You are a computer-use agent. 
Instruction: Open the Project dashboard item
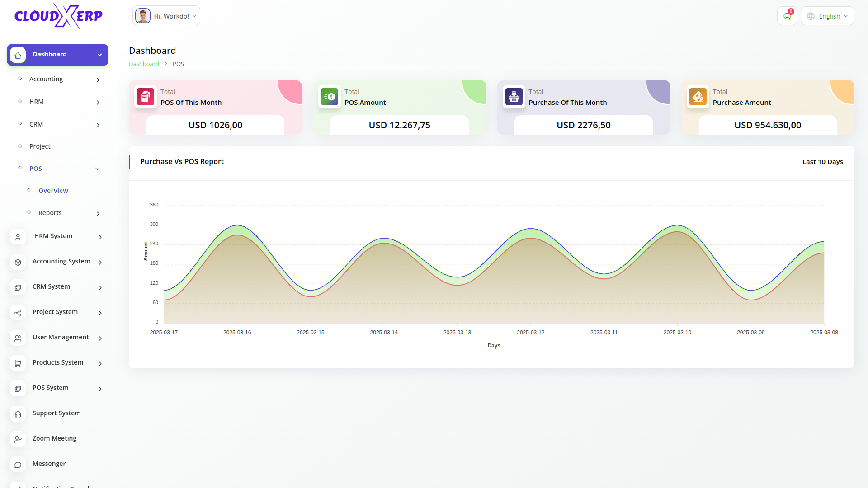40,146
